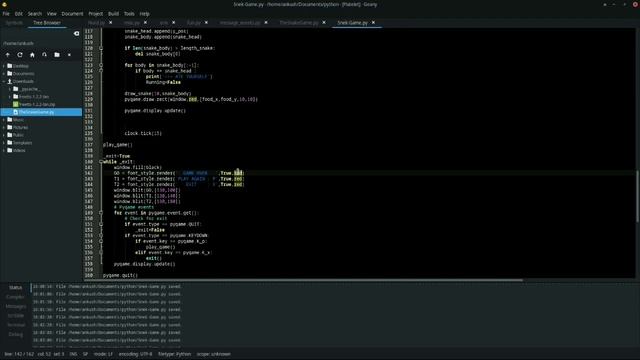Expand the Music folder node
640x360 pixels.
[4, 120]
